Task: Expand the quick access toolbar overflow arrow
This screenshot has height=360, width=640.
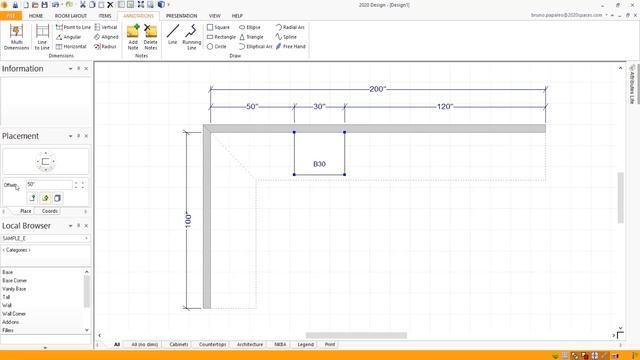Action: point(169,5)
